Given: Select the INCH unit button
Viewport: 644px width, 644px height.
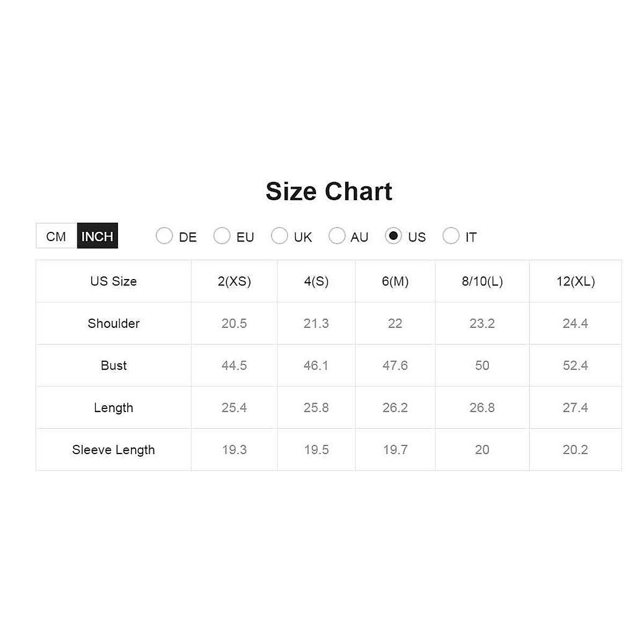Looking at the screenshot, I should click(97, 236).
